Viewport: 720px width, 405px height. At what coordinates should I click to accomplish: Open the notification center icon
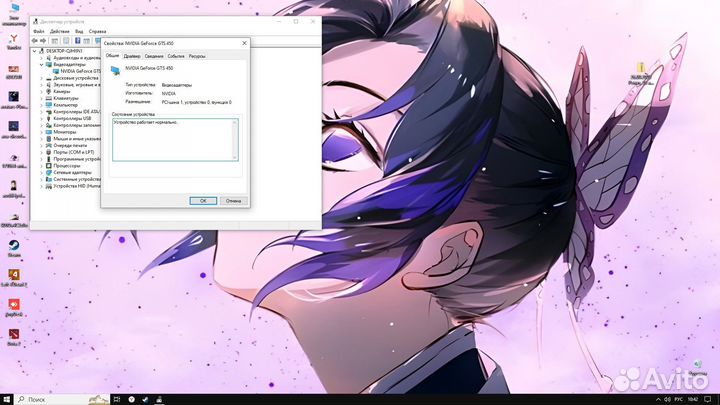(708, 399)
